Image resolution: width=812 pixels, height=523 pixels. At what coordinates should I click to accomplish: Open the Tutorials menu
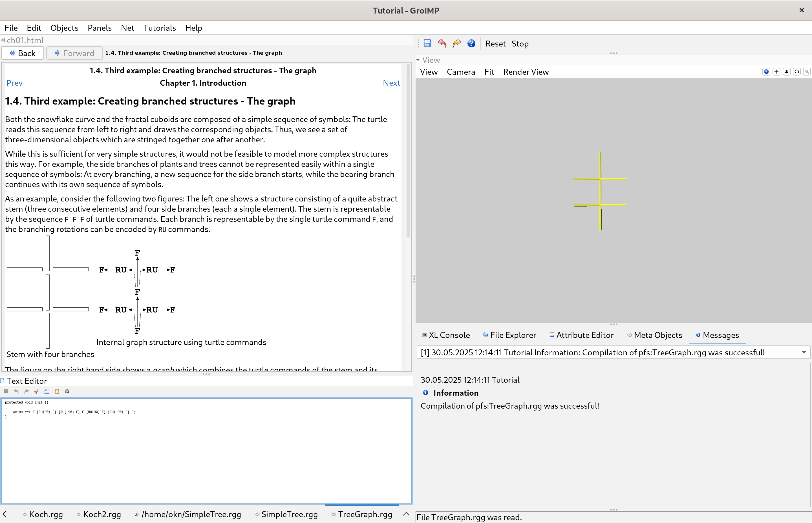[159, 28]
